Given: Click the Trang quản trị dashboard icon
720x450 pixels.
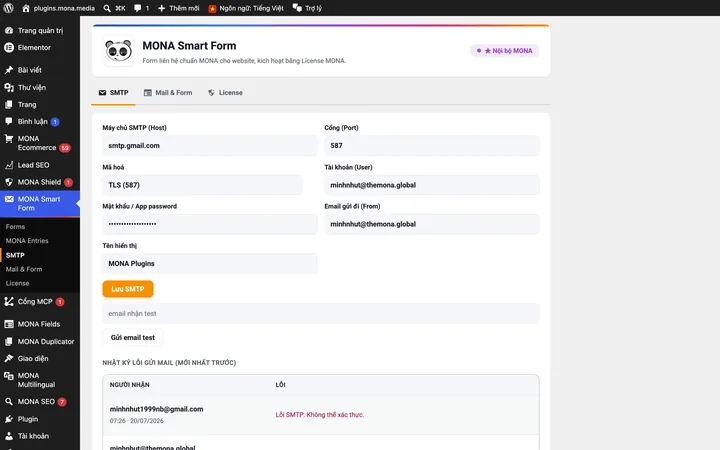Looking at the screenshot, I should click(x=9, y=30).
